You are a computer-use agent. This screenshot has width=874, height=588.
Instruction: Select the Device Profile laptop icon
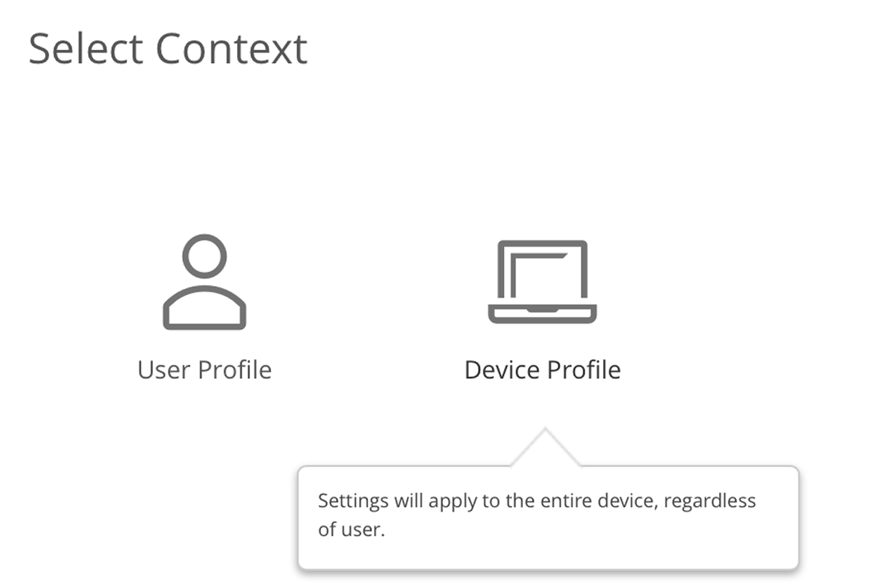pyautogui.click(x=542, y=281)
